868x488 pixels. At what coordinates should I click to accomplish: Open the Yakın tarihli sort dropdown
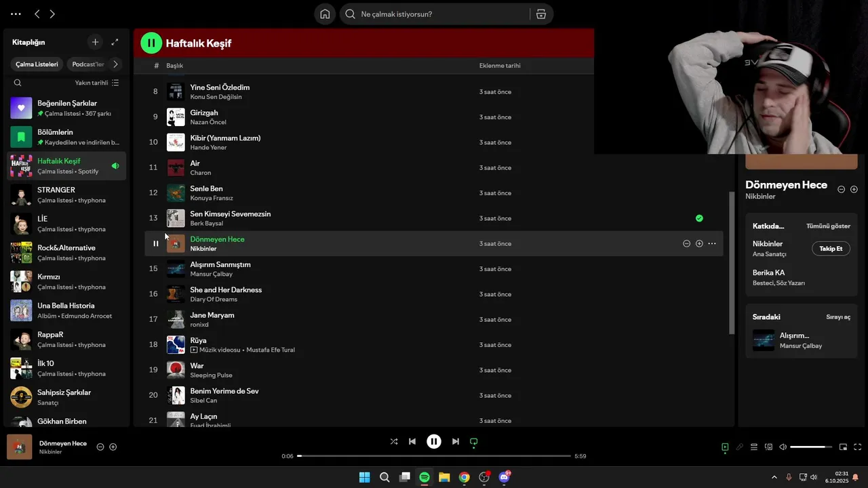(97, 83)
